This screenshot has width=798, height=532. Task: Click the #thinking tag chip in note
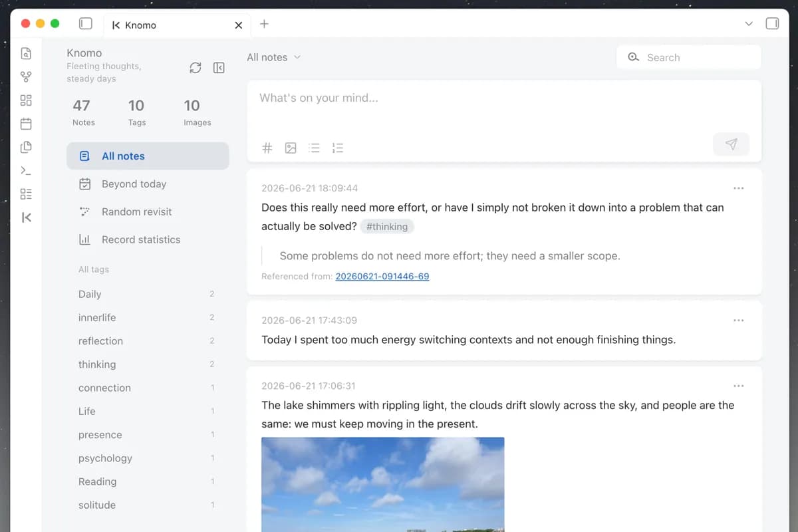(x=387, y=227)
